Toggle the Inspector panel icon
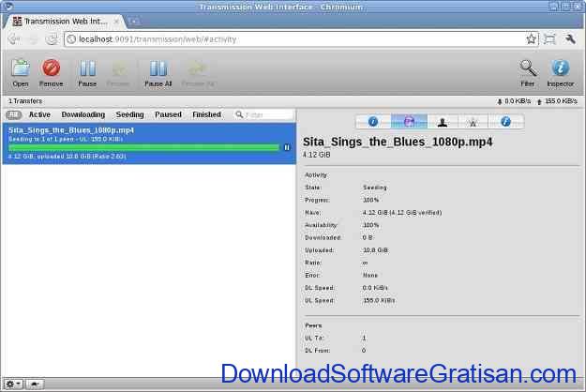This screenshot has height=392, width=586. pos(560,68)
